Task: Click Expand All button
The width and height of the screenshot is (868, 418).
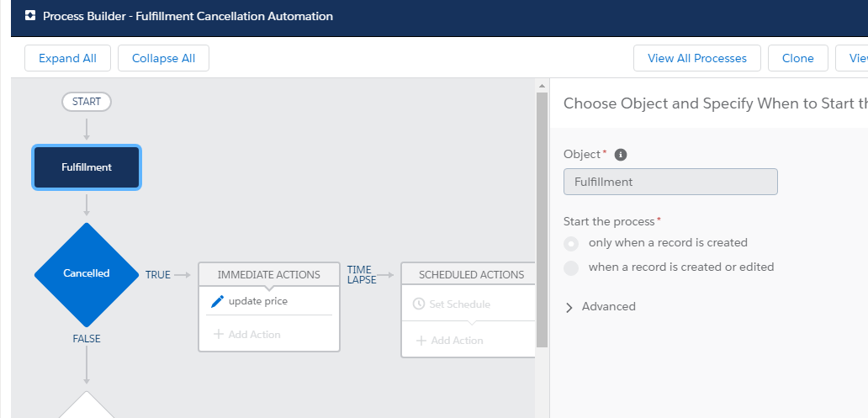Action: 67,58
